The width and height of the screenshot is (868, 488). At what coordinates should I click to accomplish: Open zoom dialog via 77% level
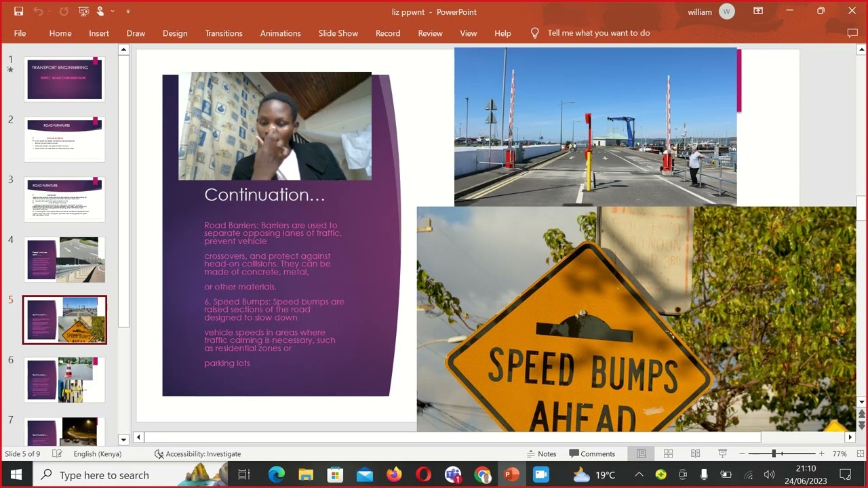pos(840,454)
